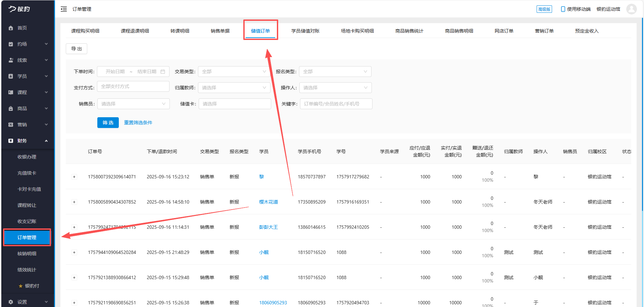This screenshot has width=644, height=307.
Task: Collapse the sidebar with the hamburger icon
Action: point(63,9)
